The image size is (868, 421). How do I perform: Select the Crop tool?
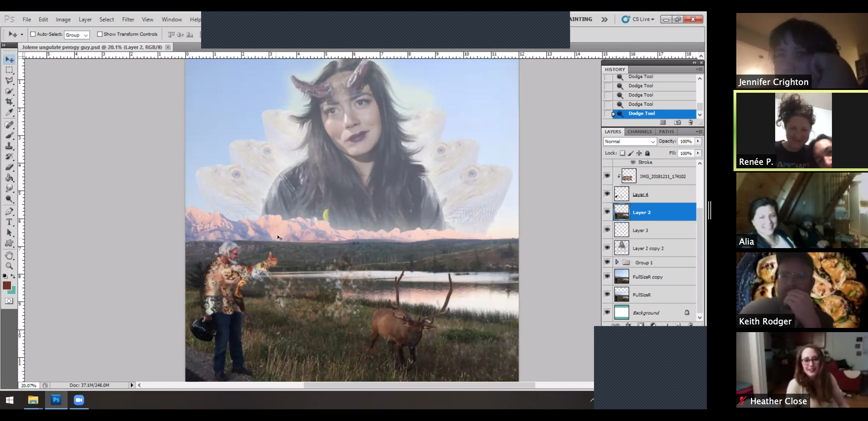[9, 102]
